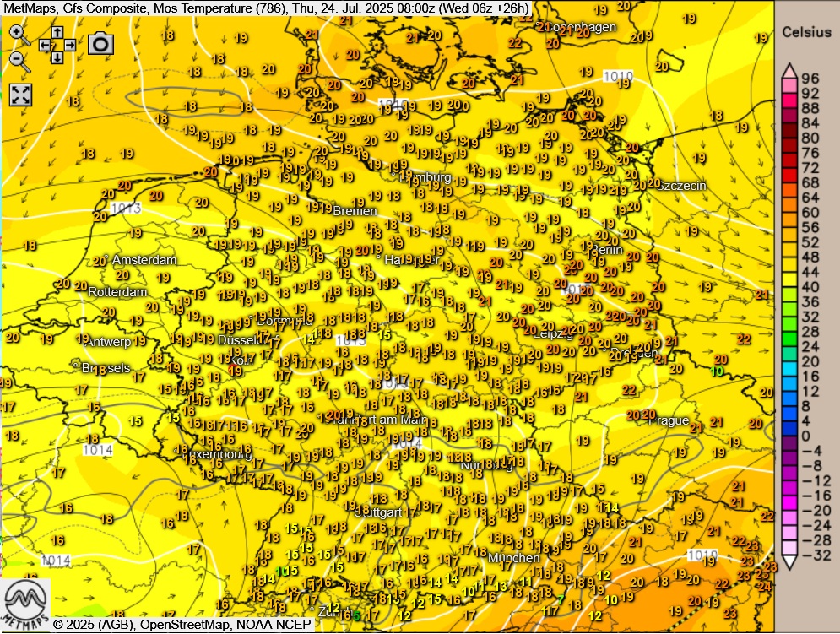Pan the map down with the arrow

57,58
